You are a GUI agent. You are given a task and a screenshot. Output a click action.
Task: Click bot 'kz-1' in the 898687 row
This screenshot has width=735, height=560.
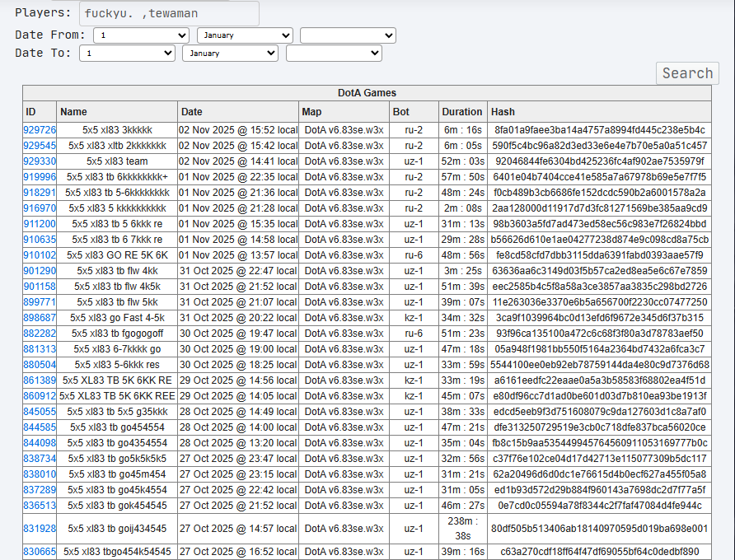coord(414,318)
